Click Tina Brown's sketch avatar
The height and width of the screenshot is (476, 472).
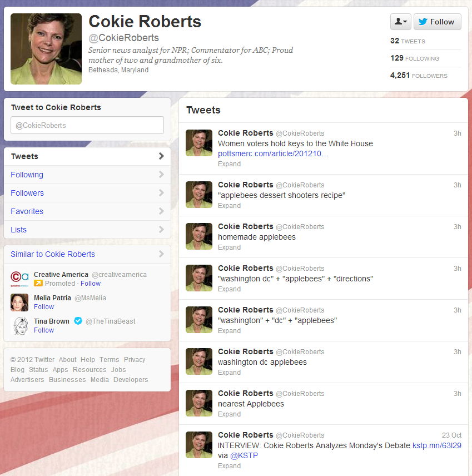19,325
